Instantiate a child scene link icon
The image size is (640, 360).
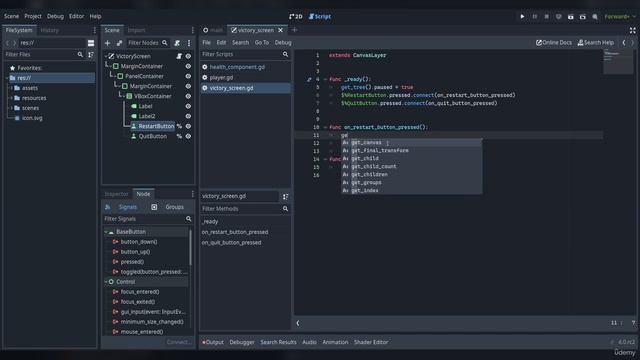coord(119,43)
